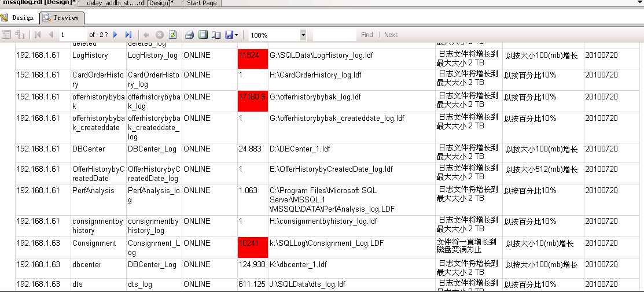Screen dimensions: 644x292
Task: Print the report using printer icon
Action: coord(189,35)
